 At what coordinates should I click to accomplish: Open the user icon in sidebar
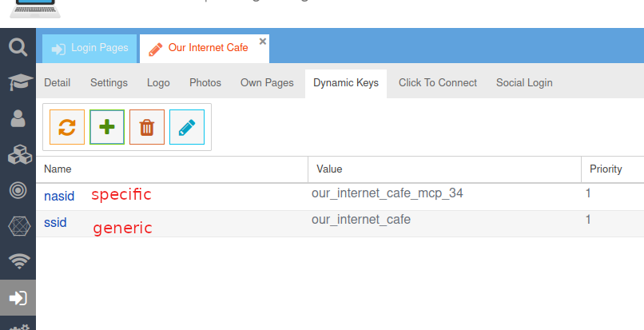(x=18, y=118)
